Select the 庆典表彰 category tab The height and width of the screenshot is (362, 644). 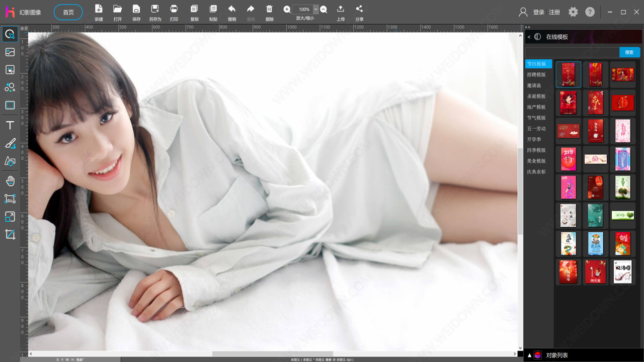click(x=536, y=172)
